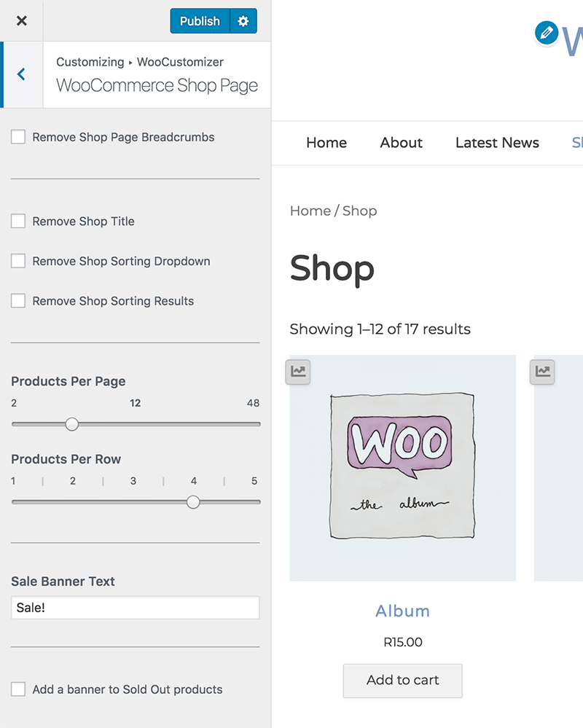Enable banner for Sold Out products

click(x=18, y=689)
